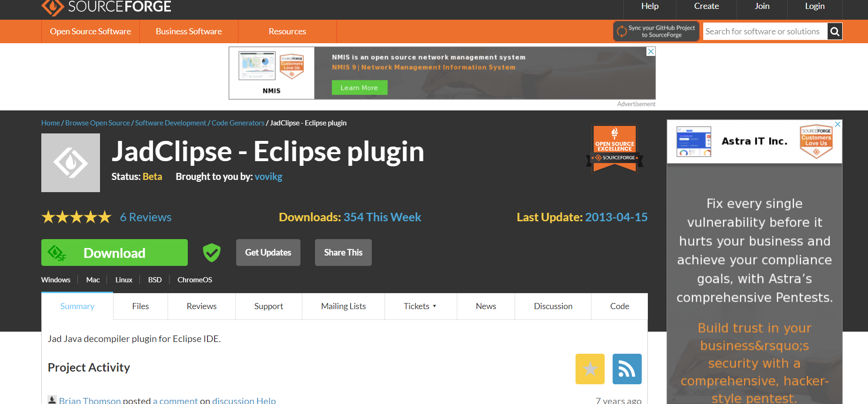Select the BSD platform label
This screenshot has width=868, height=404.
[155, 280]
